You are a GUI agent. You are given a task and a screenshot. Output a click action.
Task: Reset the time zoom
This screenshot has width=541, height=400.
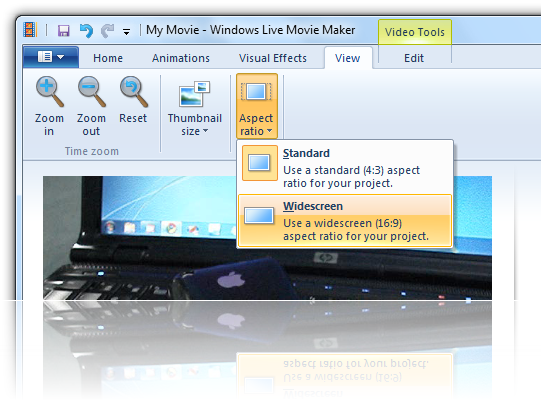click(x=133, y=100)
